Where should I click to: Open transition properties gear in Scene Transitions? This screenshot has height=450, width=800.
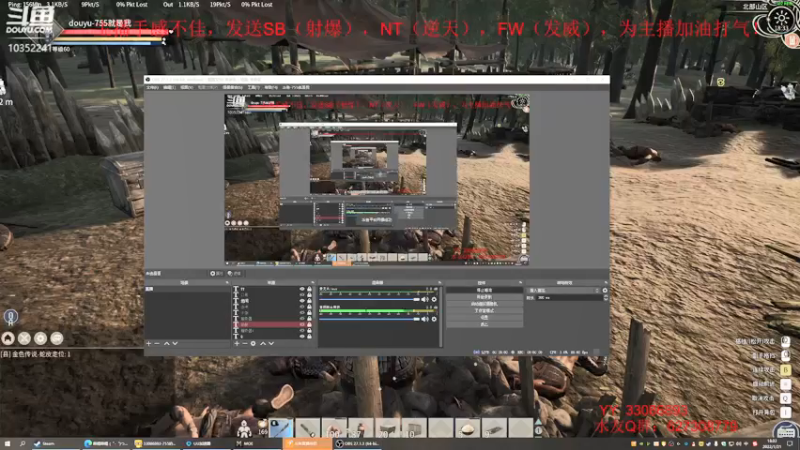point(605,290)
